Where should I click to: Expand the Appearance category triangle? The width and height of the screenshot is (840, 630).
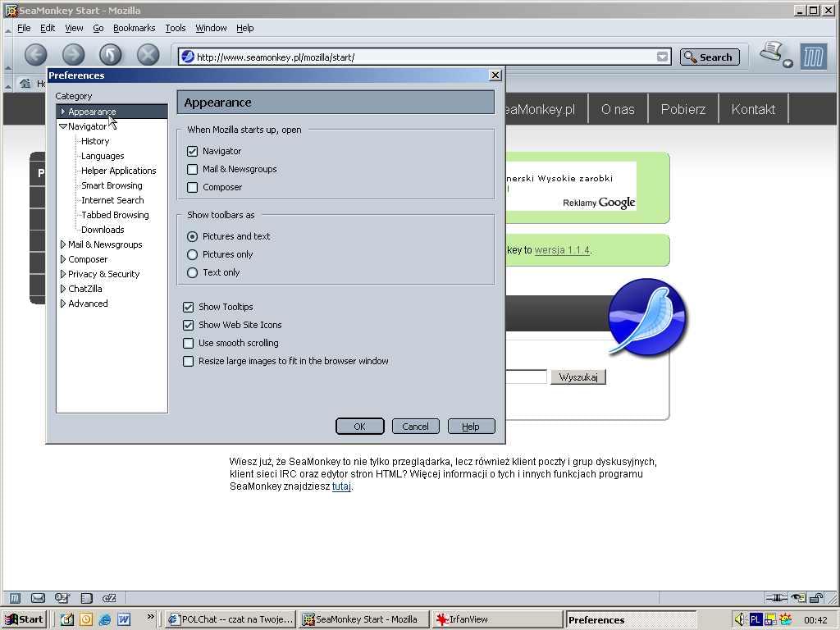62,112
